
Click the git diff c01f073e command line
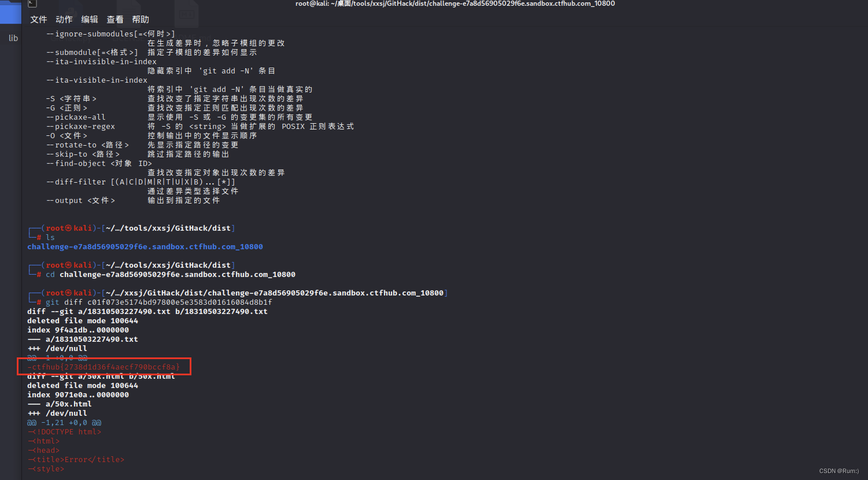[x=159, y=302]
